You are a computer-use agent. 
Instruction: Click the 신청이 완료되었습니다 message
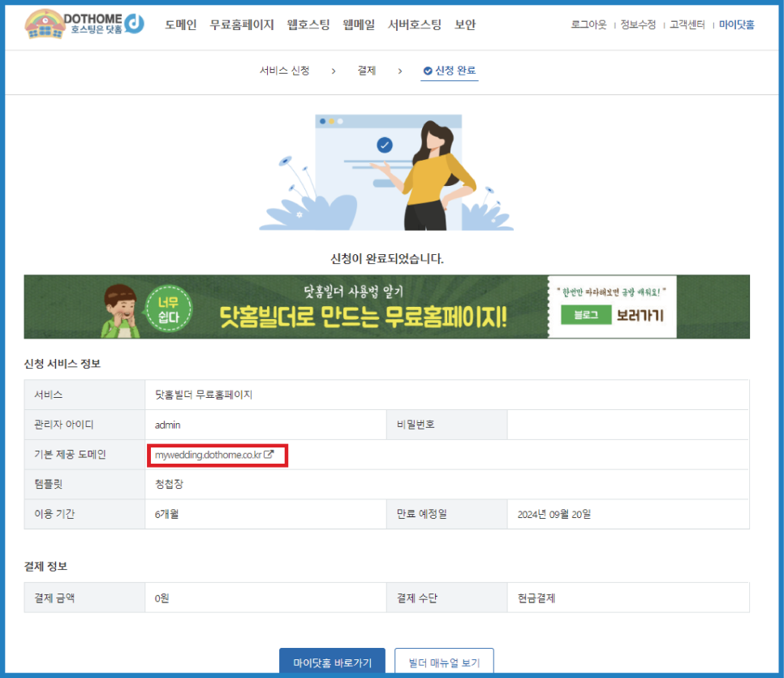click(387, 259)
